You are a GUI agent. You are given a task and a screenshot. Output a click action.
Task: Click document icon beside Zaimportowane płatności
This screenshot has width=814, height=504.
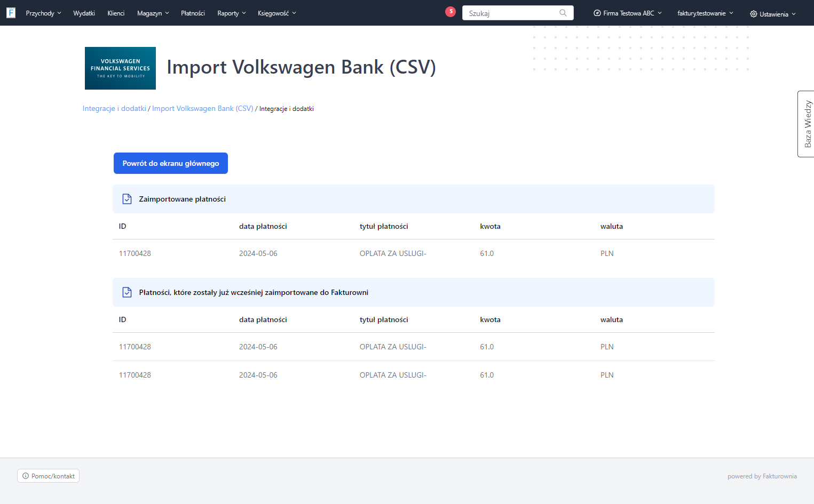pyautogui.click(x=127, y=199)
